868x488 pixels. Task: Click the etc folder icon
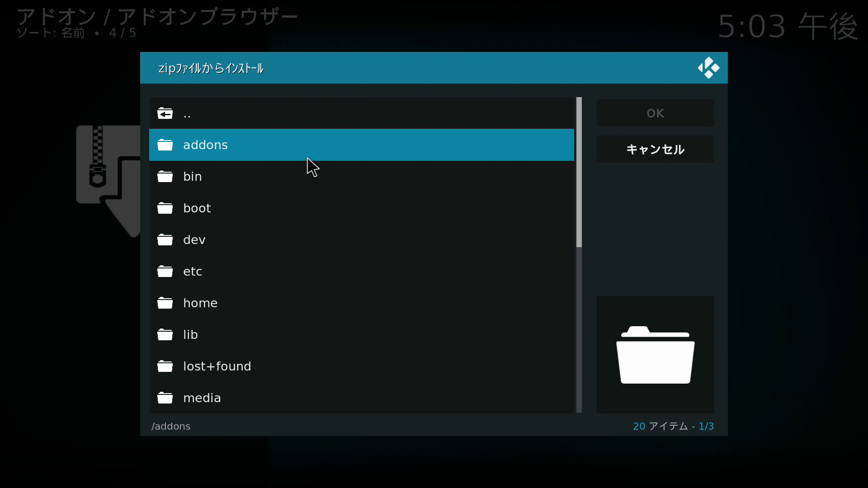[x=165, y=271]
